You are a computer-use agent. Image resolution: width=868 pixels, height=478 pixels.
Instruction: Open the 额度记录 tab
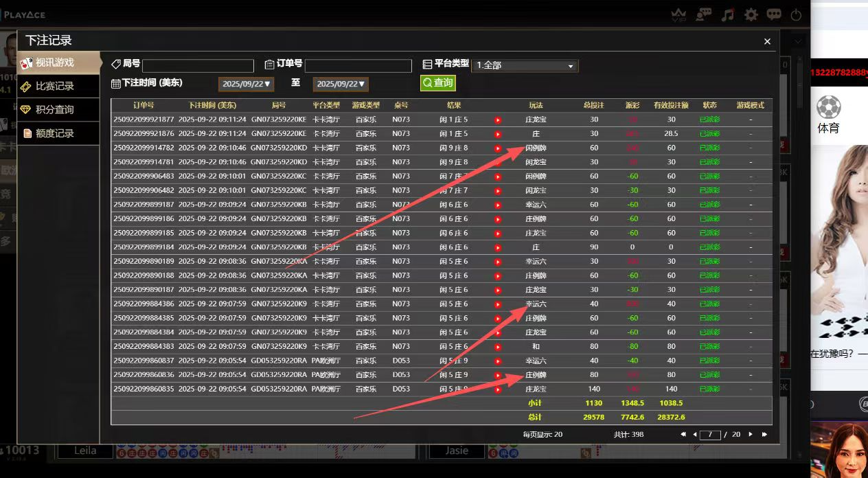coord(58,133)
